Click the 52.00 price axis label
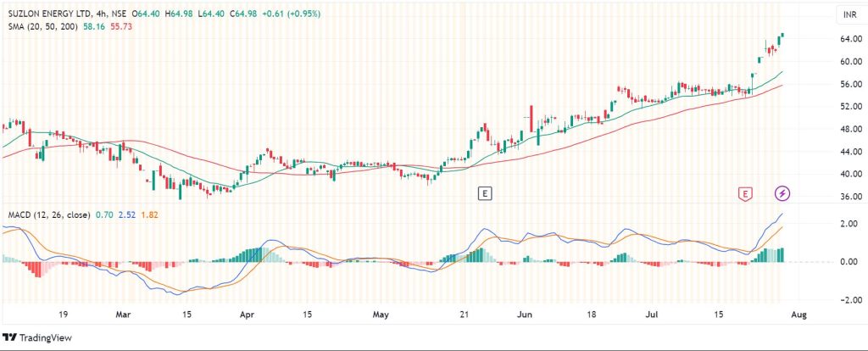Image resolution: width=868 pixels, height=351 pixels. (849, 106)
